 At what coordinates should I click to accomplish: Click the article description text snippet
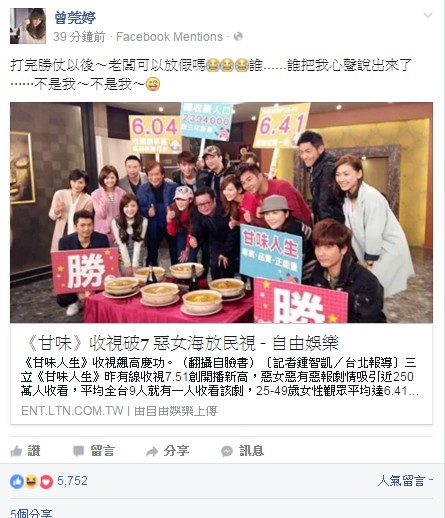click(x=220, y=377)
